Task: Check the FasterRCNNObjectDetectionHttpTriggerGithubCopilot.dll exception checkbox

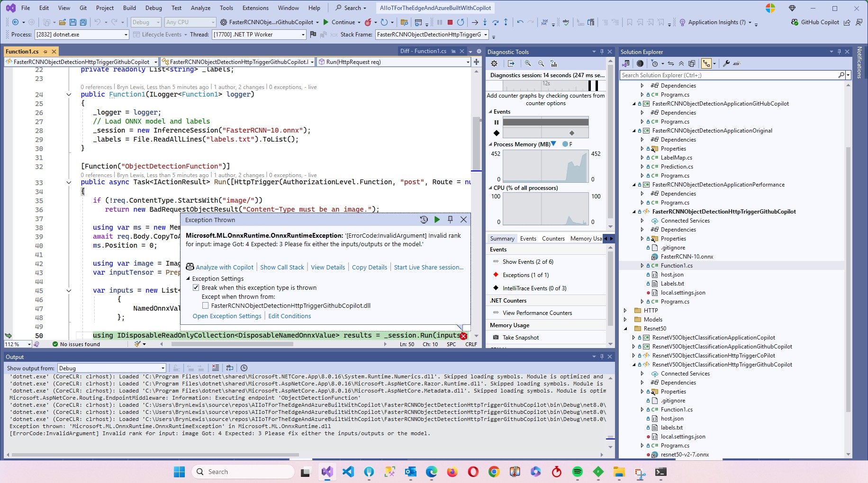Action: (205, 306)
